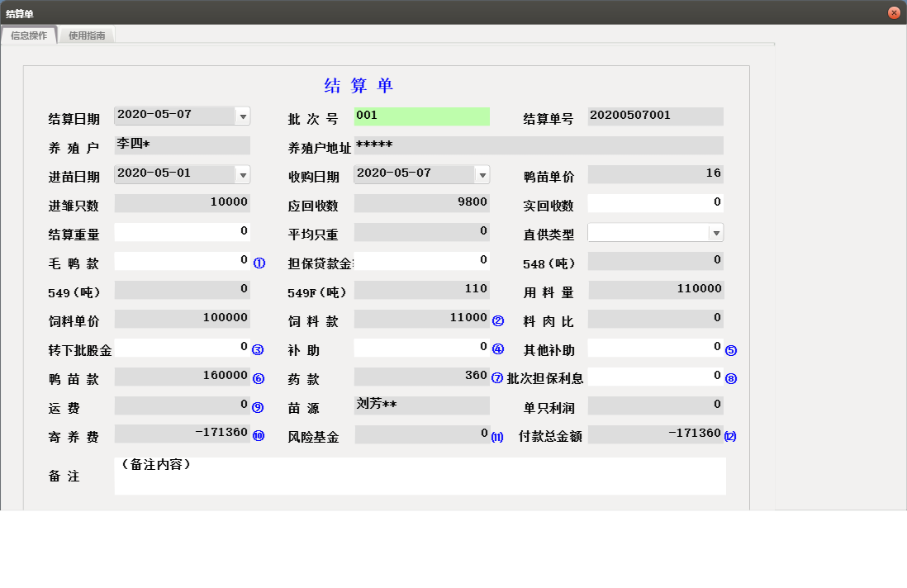Switch to the 使用指南 tab

[x=87, y=36]
